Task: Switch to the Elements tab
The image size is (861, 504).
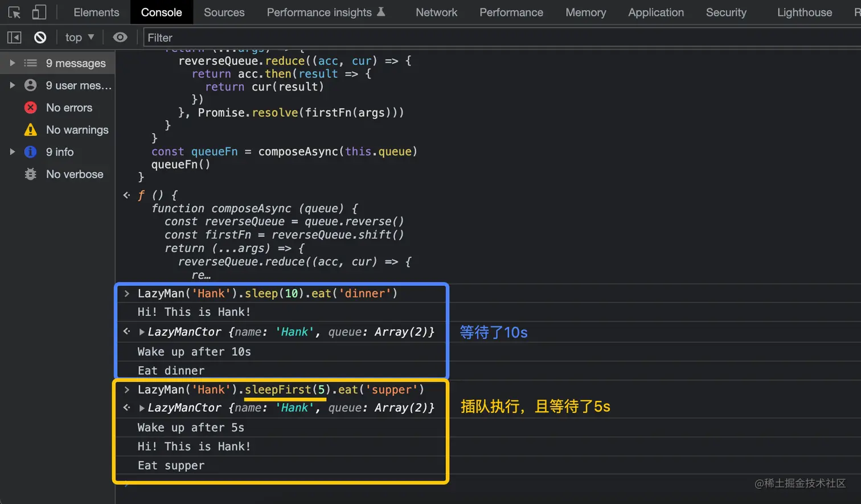Action: (96, 12)
